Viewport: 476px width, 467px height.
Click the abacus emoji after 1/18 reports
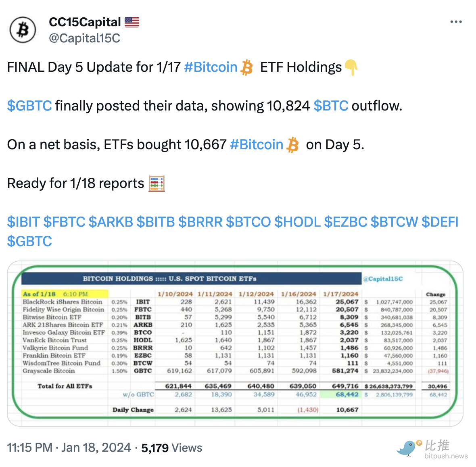(x=157, y=183)
